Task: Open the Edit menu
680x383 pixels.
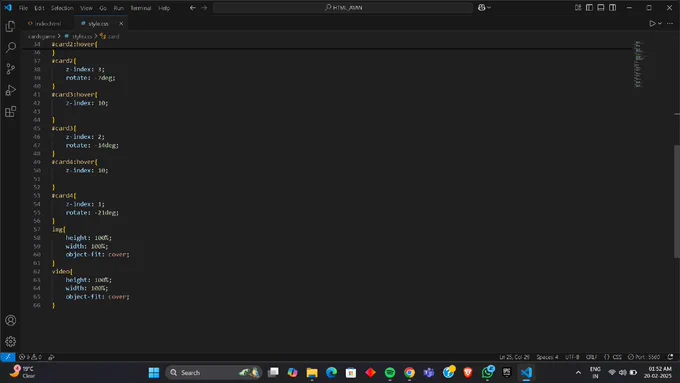Action: tap(39, 8)
